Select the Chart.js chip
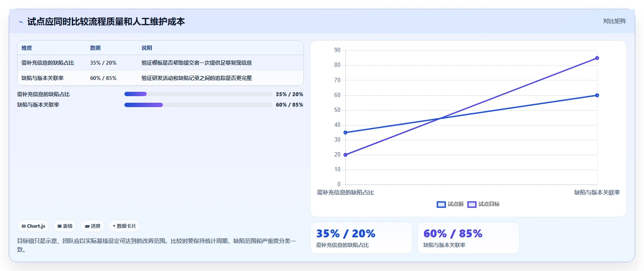 33,226
